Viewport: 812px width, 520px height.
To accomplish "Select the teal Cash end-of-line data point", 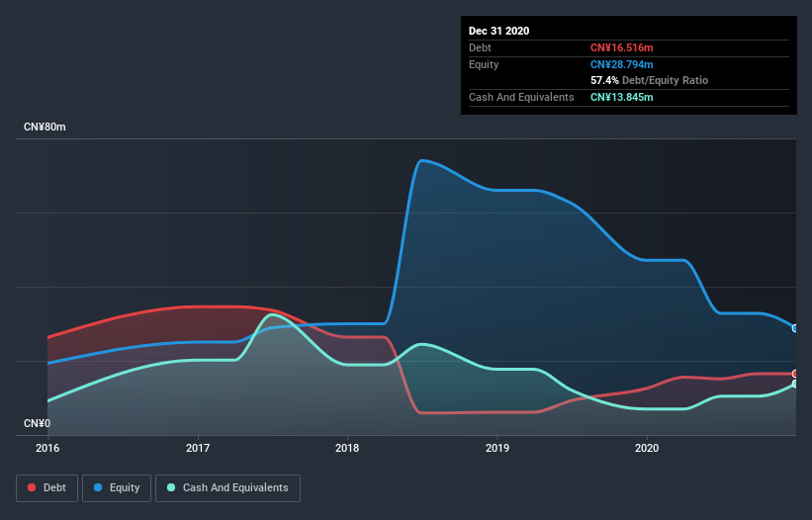I will tap(795, 384).
